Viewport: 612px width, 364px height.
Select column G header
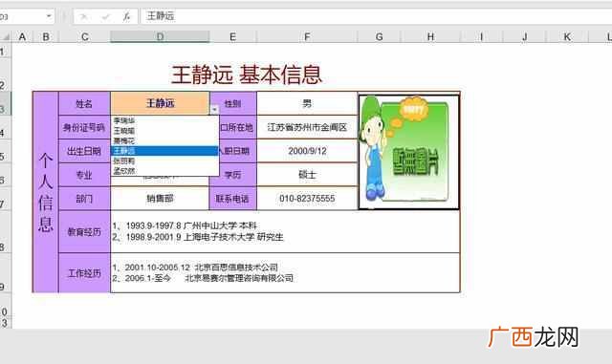coord(379,37)
